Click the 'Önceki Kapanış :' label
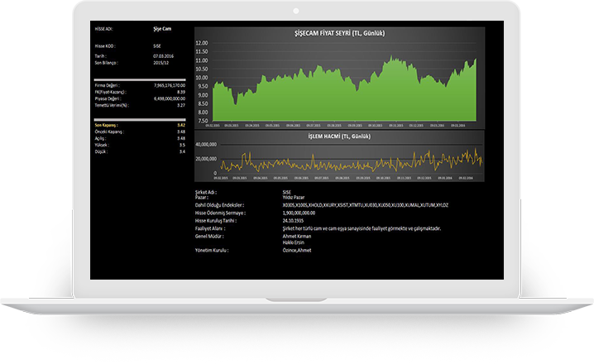This screenshot has height=364, width=594. (x=109, y=132)
